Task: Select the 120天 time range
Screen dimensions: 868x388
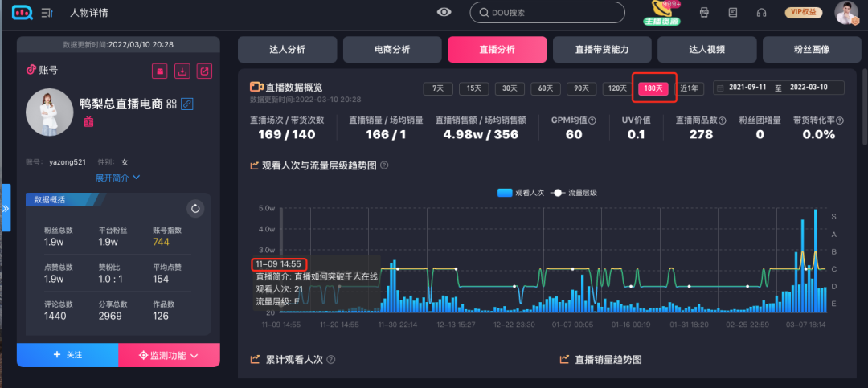Action: 617,88
